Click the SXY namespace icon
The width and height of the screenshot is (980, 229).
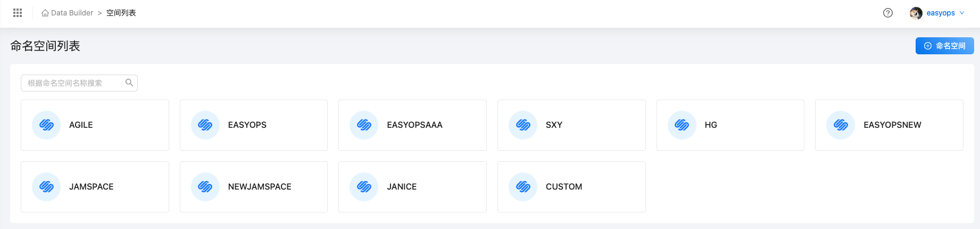[523, 125]
